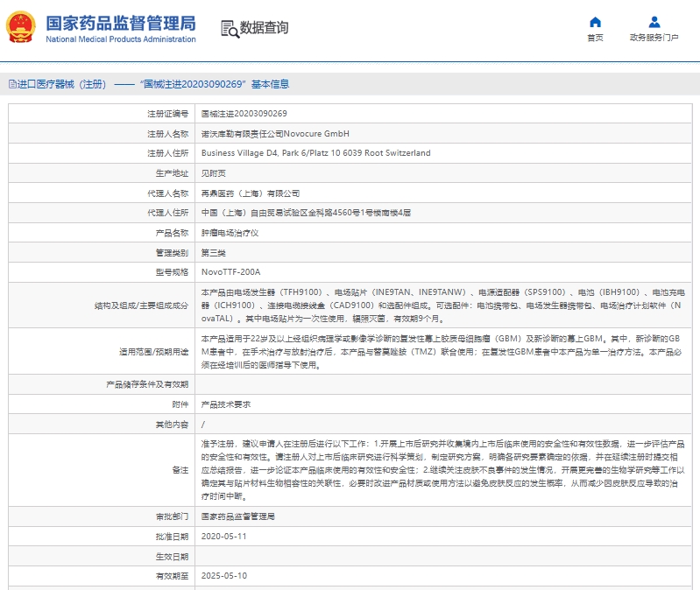
Task: Click 首页 label
Action: 595,38
